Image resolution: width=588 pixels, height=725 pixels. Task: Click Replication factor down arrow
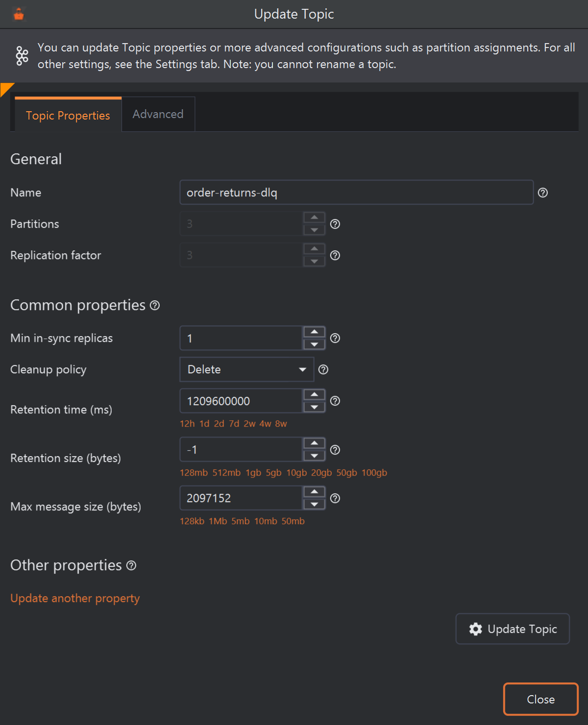point(314,262)
